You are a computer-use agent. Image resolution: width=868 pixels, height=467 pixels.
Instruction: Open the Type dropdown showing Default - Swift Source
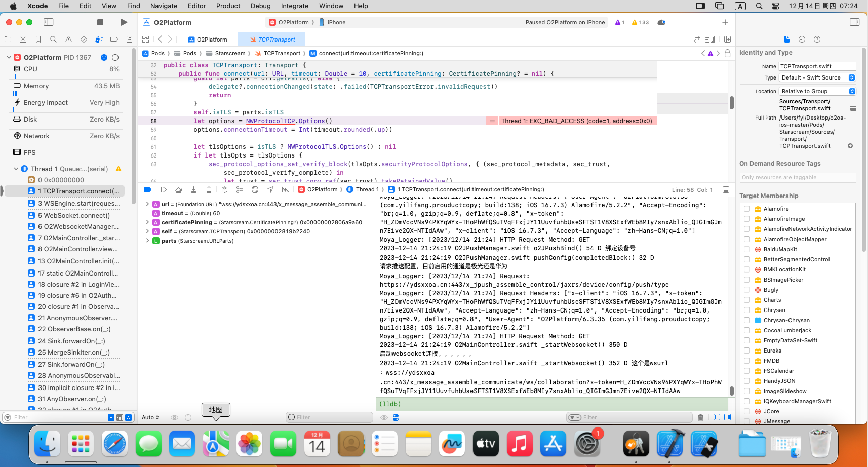pos(817,77)
